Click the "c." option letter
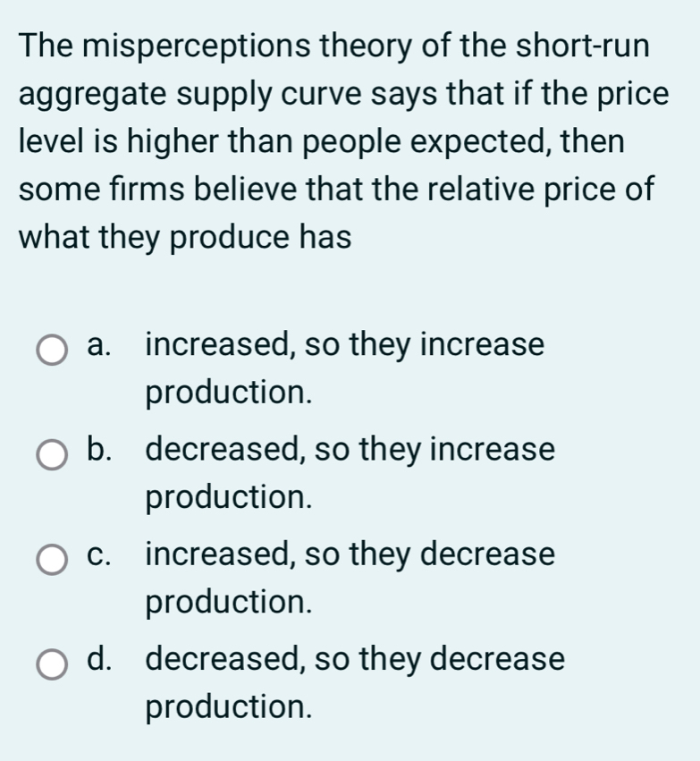 click(x=102, y=555)
